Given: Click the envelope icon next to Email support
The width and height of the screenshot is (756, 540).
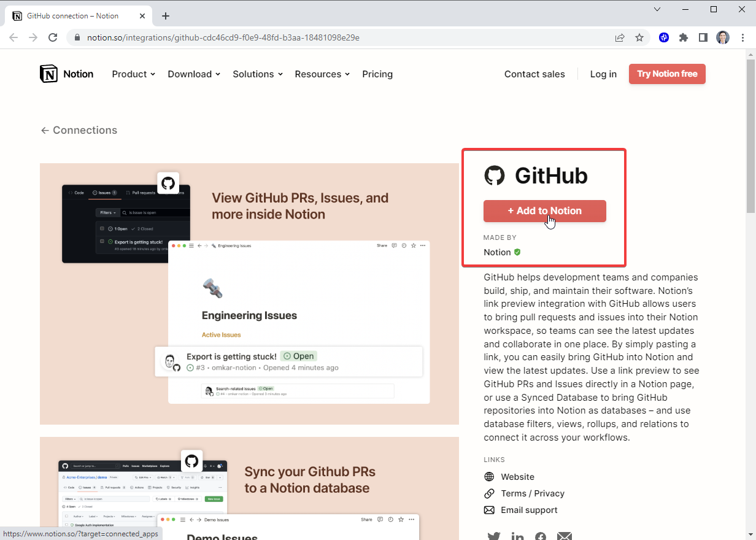Looking at the screenshot, I should [x=488, y=510].
